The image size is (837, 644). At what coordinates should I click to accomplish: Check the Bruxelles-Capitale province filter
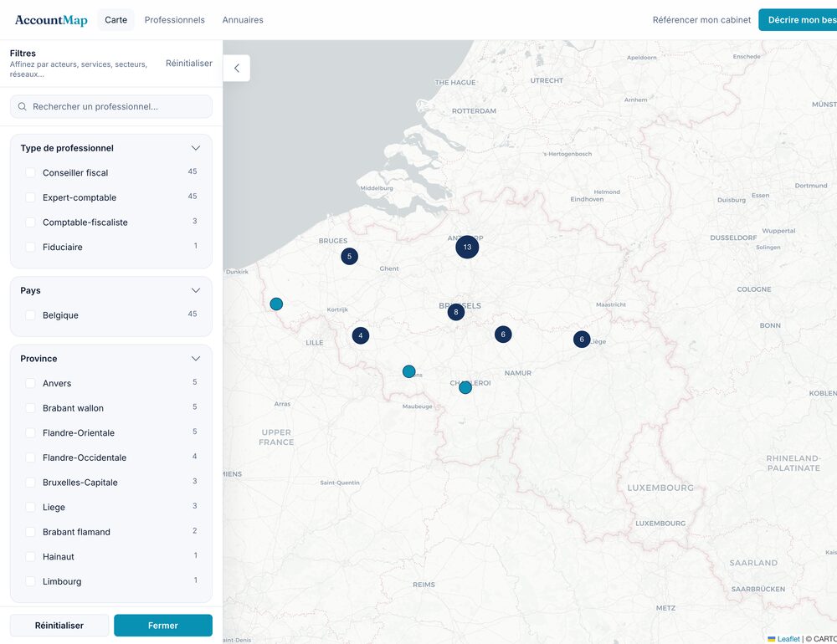click(x=30, y=483)
